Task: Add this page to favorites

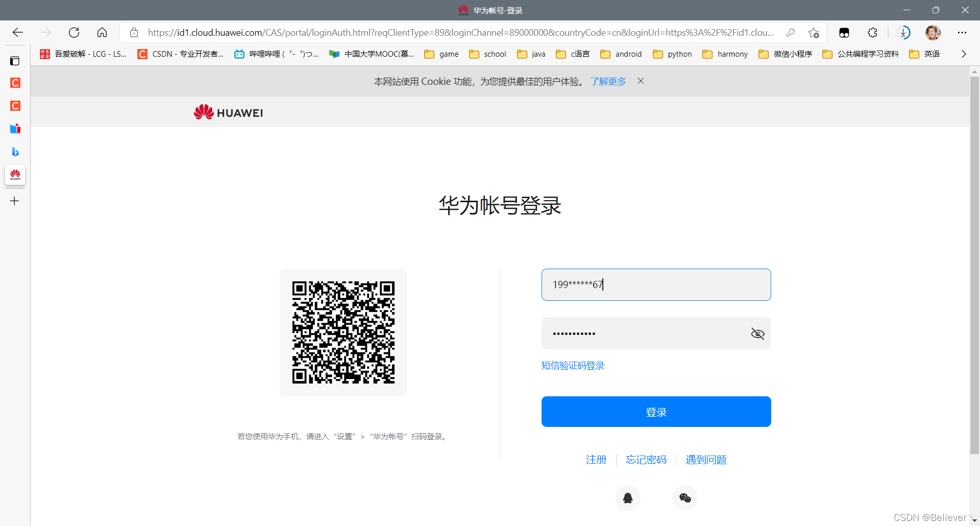Action: tap(814, 33)
